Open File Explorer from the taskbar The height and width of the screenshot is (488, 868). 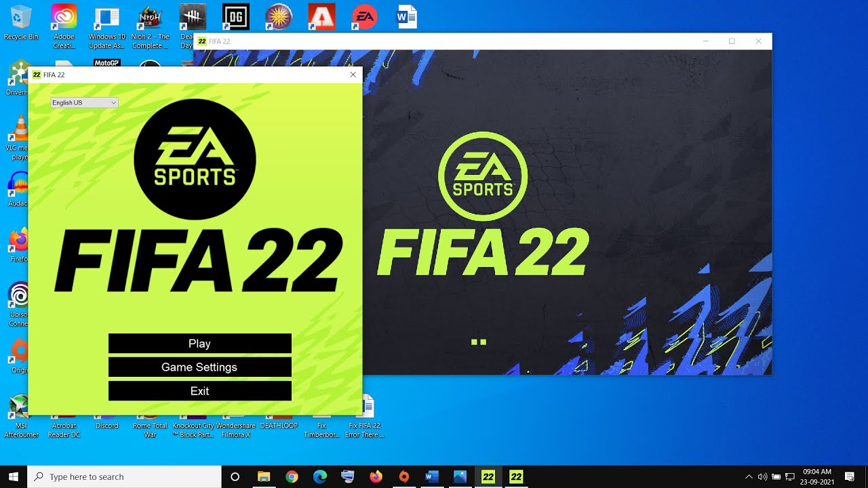point(264,476)
